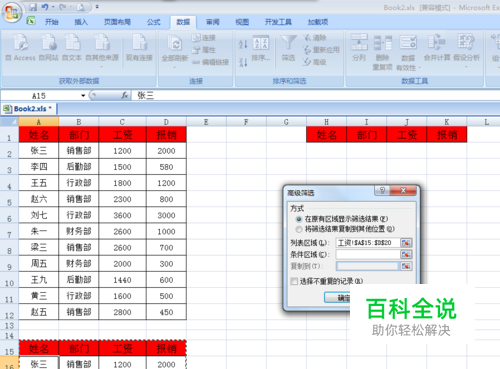
Task: Open Text to Columns (分列)
Action: click(359, 47)
